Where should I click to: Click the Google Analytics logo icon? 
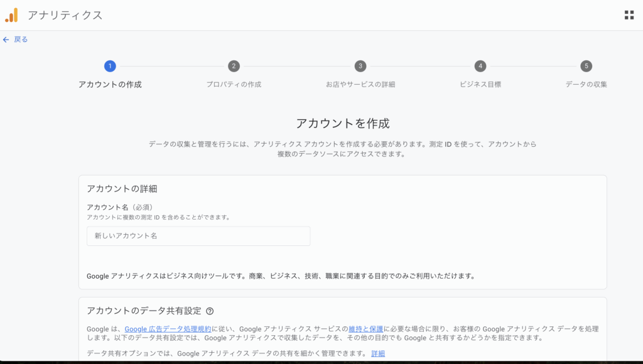pyautogui.click(x=12, y=15)
